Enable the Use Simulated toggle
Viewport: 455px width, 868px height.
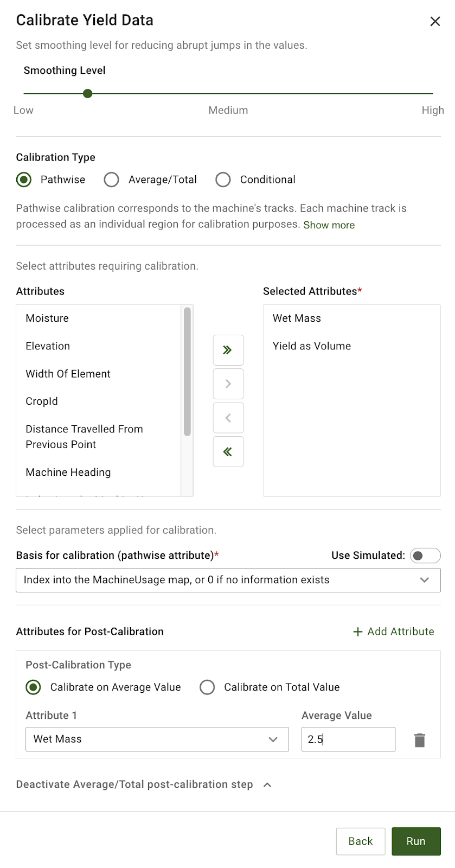[x=425, y=556]
